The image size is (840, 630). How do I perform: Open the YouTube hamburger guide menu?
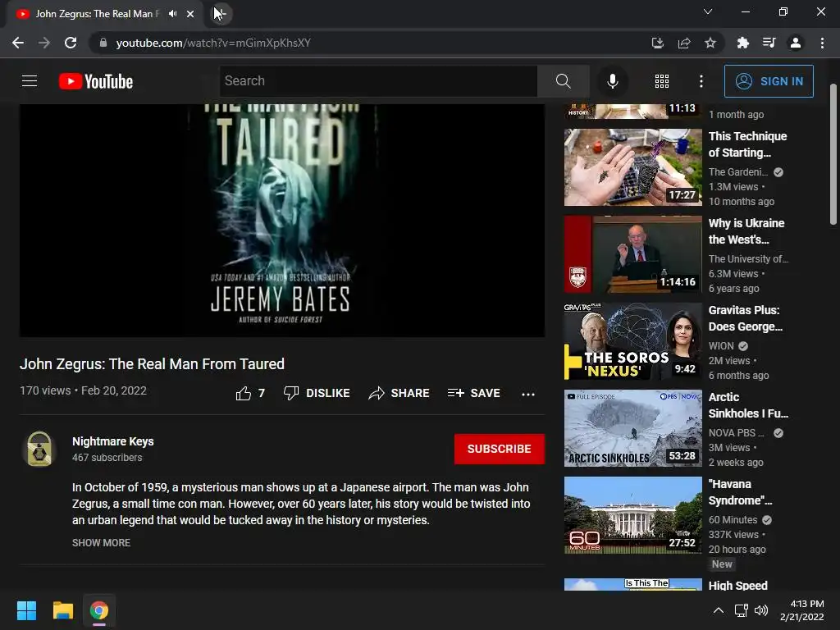pos(30,81)
